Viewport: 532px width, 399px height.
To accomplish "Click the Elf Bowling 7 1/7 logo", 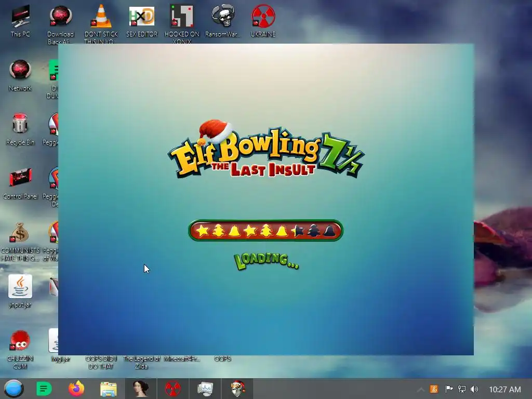I will (x=265, y=149).
